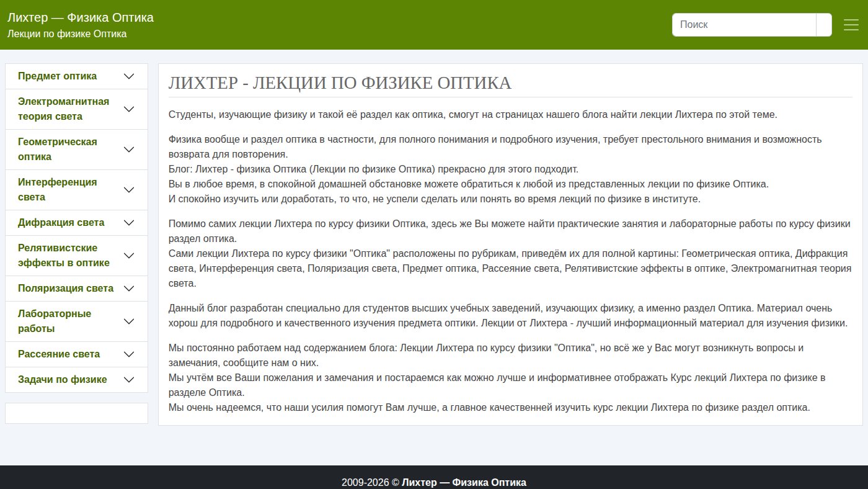Image resolution: width=868 pixels, height=489 pixels.
Task: Click the line starting "Блог: Лихтер - физика Оптика"
Action: [x=373, y=169]
